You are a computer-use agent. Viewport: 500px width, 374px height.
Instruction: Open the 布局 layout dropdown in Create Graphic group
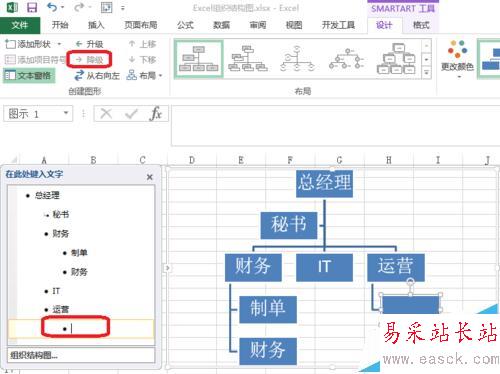(145, 76)
